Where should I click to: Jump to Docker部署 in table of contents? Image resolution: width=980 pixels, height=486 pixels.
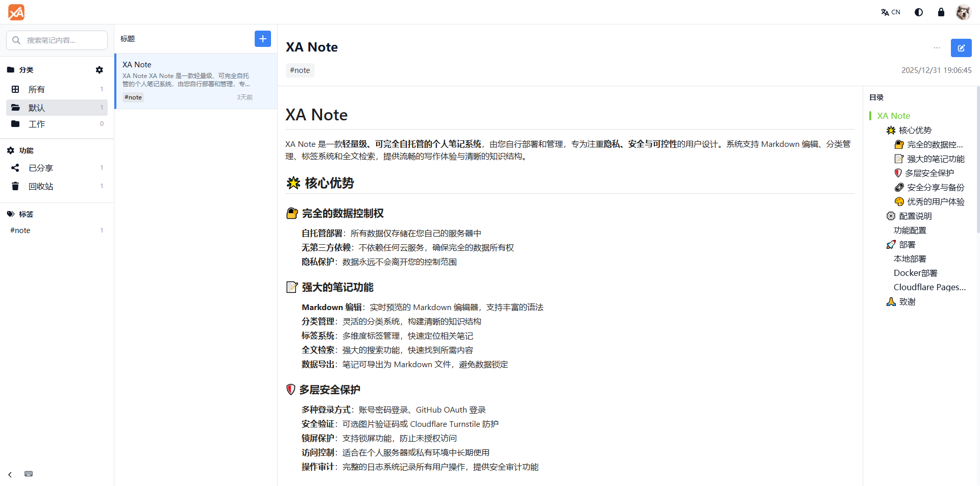(x=915, y=273)
